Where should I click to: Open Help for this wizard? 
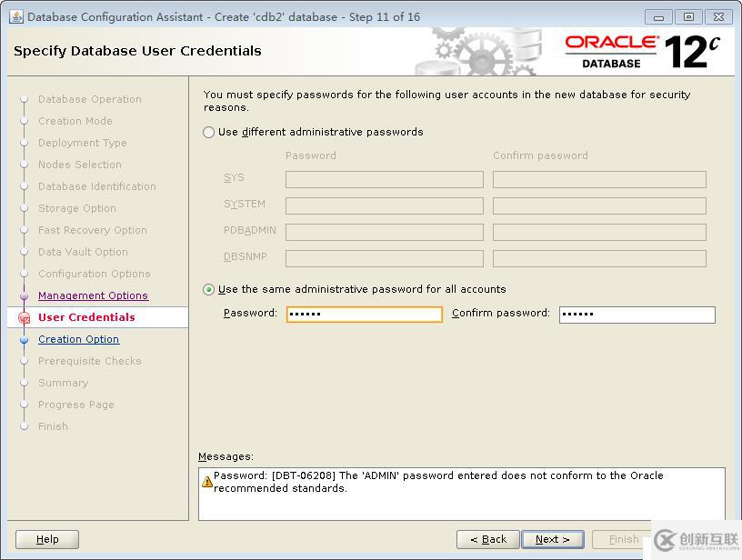(47, 539)
